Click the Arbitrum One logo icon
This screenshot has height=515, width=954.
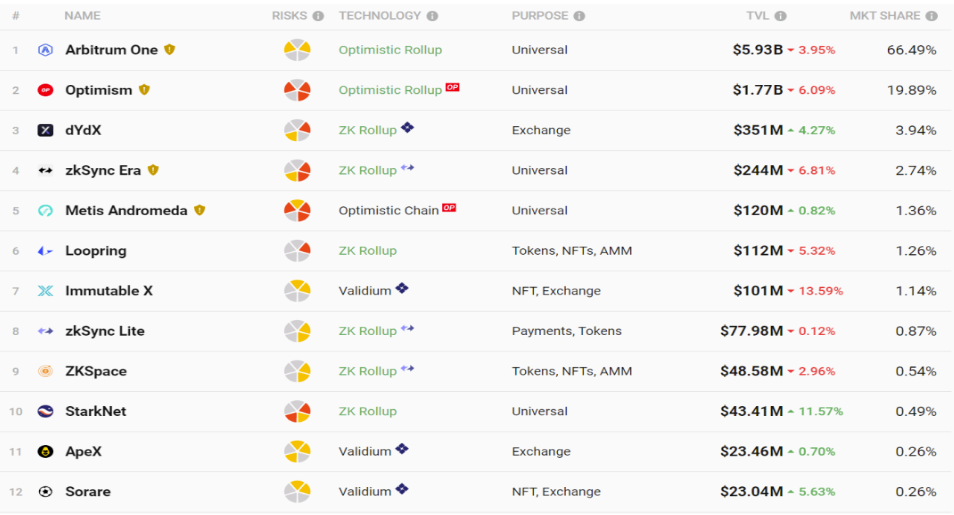45,50
